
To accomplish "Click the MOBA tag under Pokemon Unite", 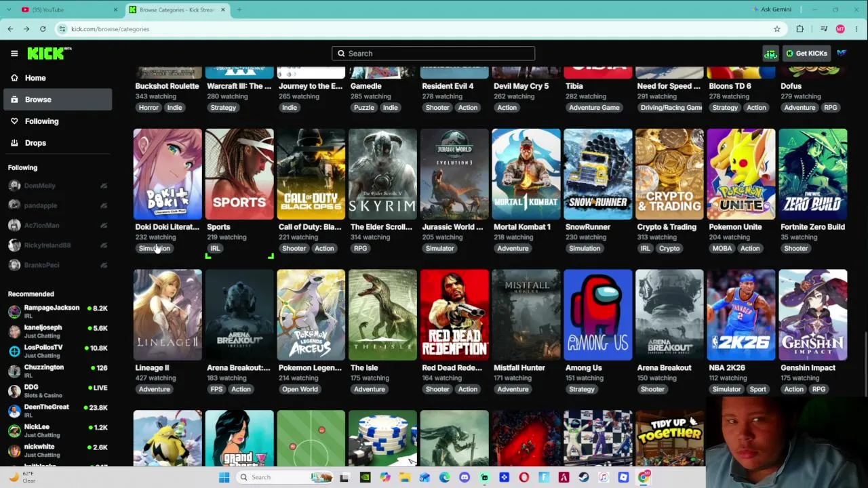I will coord(722,249).
